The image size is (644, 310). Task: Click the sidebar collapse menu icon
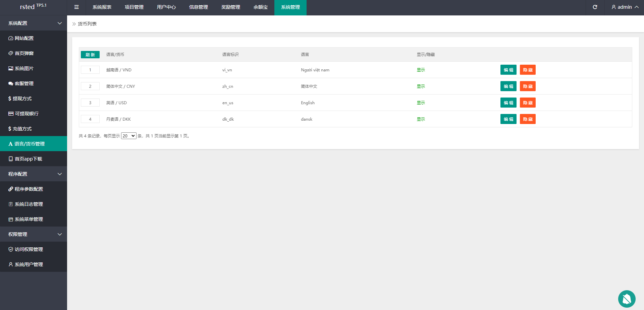(x=76, y=7)
